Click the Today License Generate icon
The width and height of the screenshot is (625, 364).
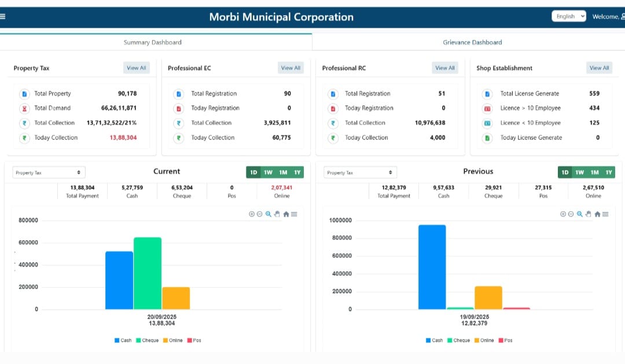(x=487, y=138)
